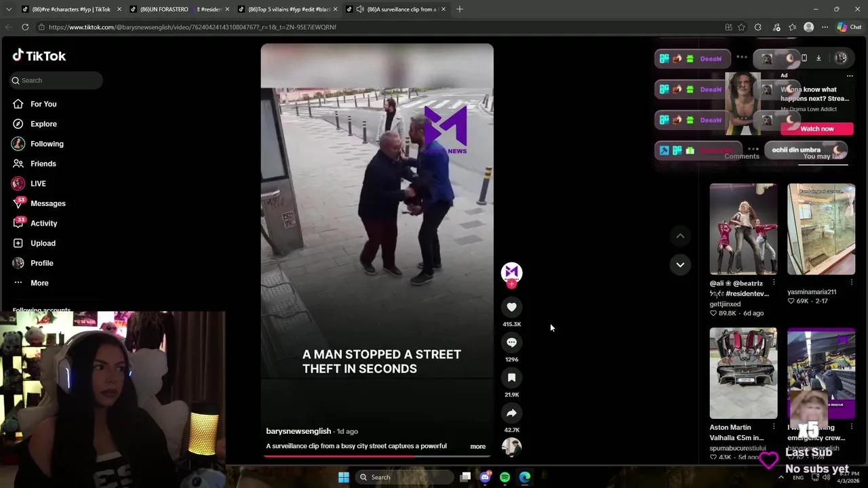
Task: Open Spotify from the taskbar
Action: [505, 477]
